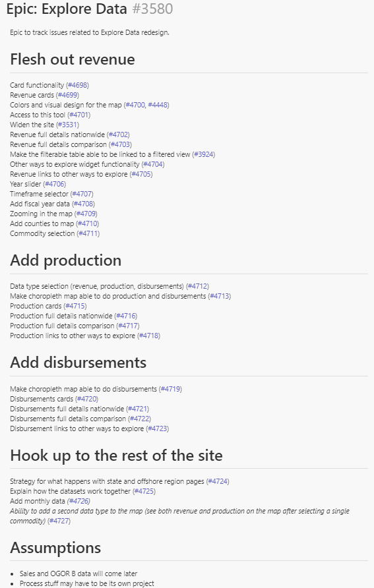Open issue #4699 Revenue cards link
Image resolution: width=374 pixels, height=588 pixels.
[x=67, y=95]
